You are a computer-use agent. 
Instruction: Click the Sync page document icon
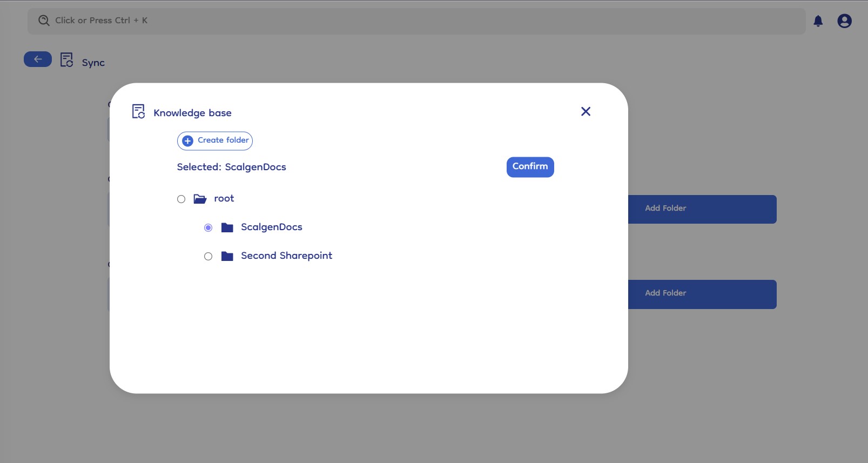pos(66,60)
